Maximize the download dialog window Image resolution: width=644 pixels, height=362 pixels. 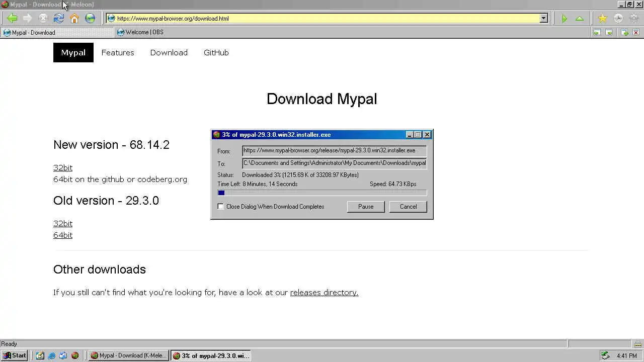coord(418,135)
